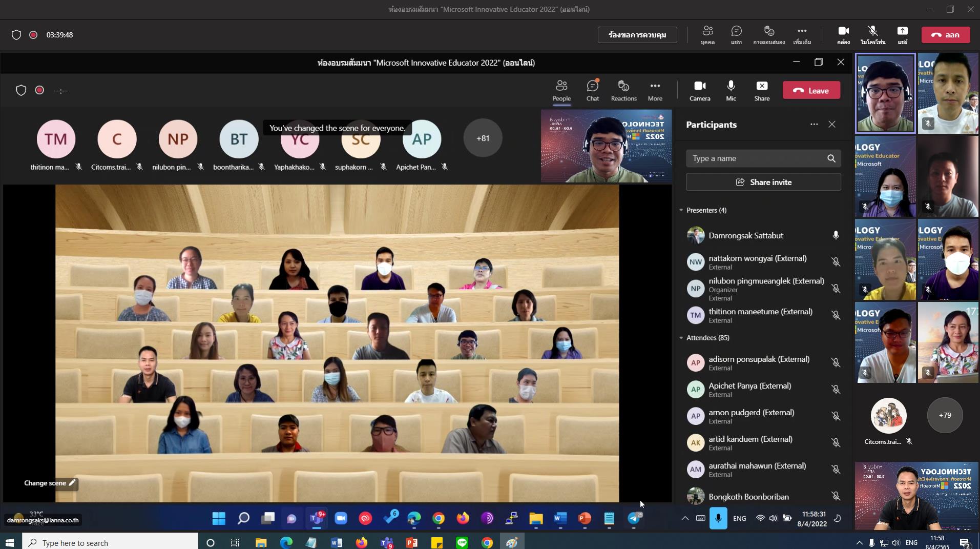Show hidden icons in shared system tray
980x549 pixels.
684,518
